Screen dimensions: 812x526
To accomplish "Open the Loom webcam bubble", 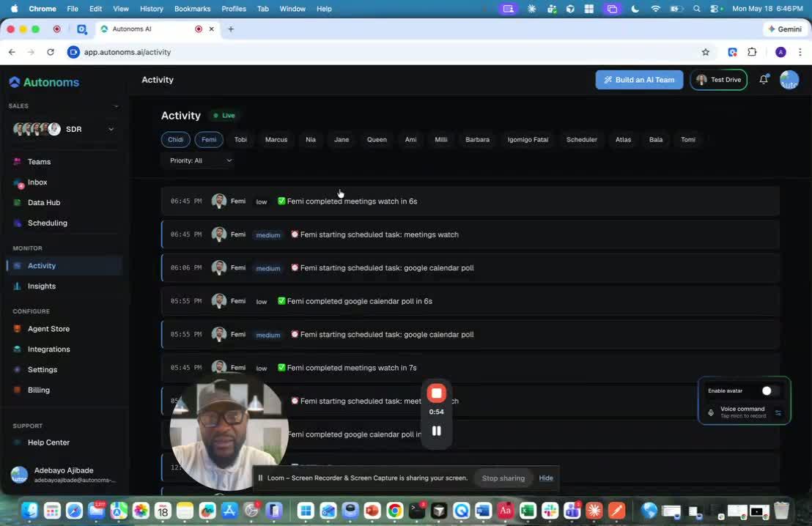I will (x=229, y=431).
